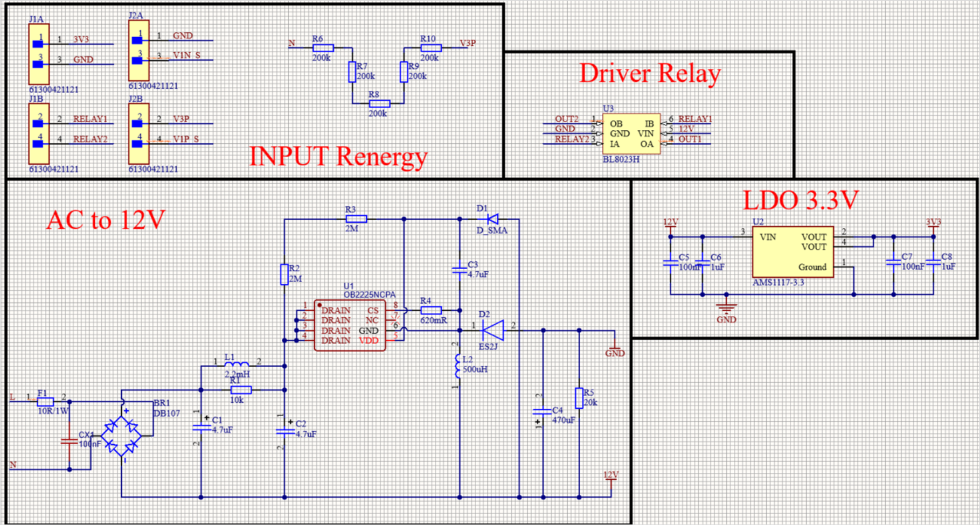Click the 12V net label on U3 pin 5
Image resolution: width=980 pixels, height=525 pixels.
coord(686,129)
